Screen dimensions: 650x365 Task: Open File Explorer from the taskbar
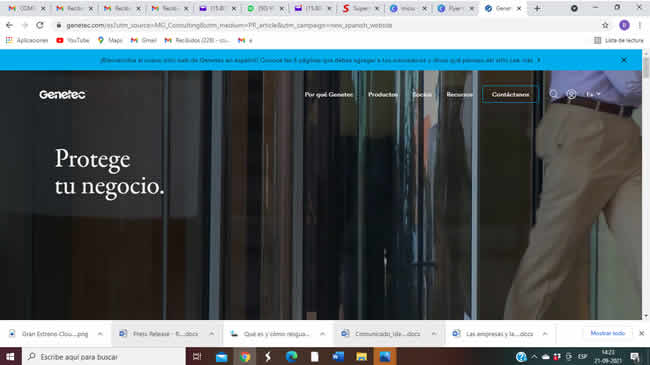coord(361,357)
